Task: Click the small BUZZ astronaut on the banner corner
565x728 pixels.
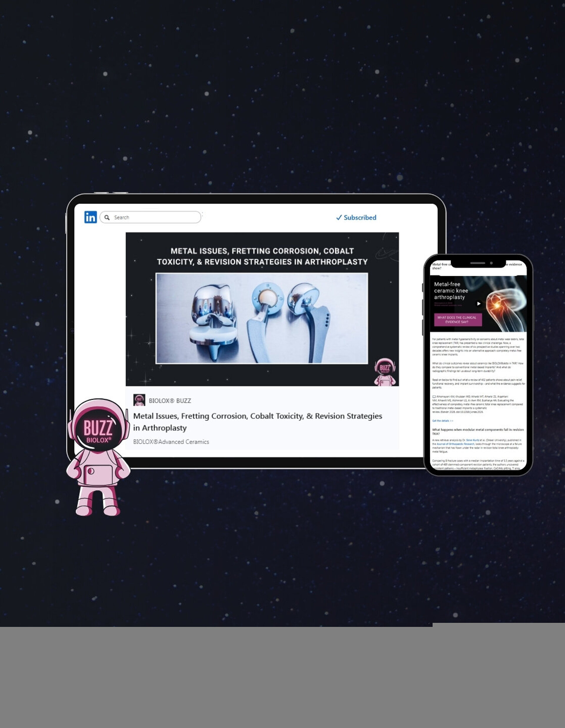Action: coord(385,372)
